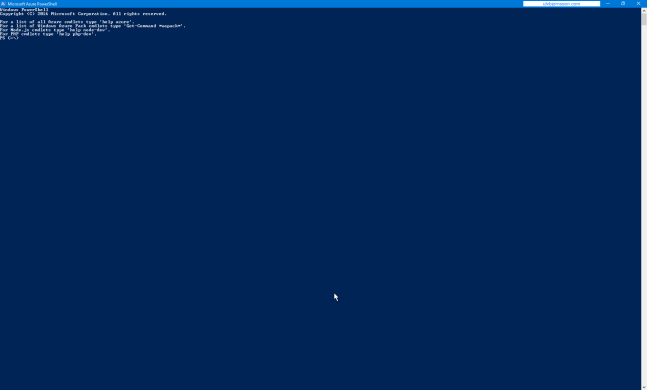Click the PHP "help php-dev" hint line
Image resolution: width=647 pixels, height=390 pixels.
(48, 34)
